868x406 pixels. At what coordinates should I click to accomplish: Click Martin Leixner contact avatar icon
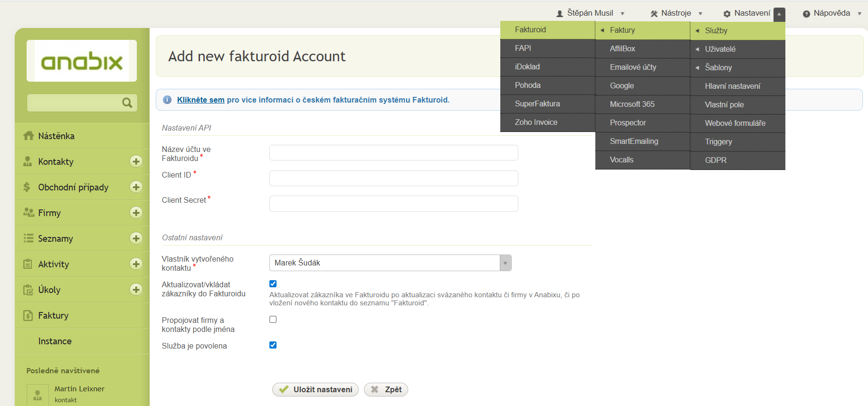pyautogui.click(x=38, y=395)
